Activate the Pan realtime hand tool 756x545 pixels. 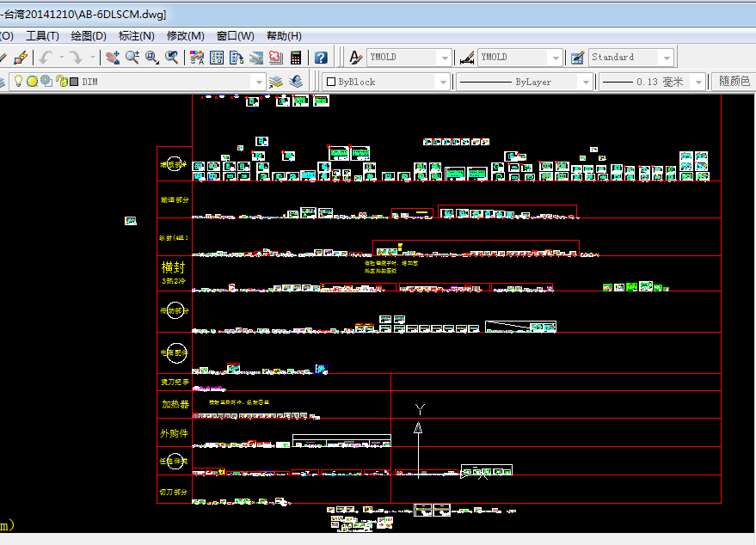click(x=112, y=58)
